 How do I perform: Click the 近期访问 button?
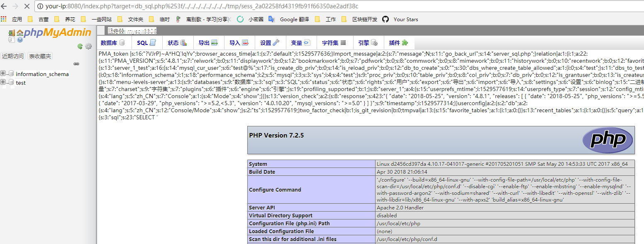pos(13,56)
